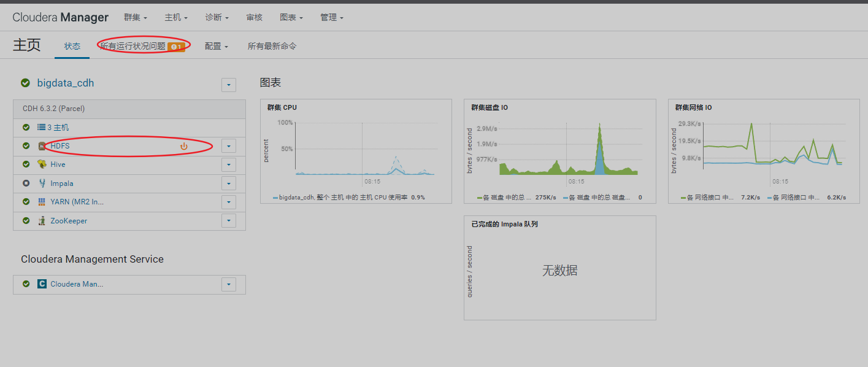Click bigdata_cdh green health status icon

[25, 83]
